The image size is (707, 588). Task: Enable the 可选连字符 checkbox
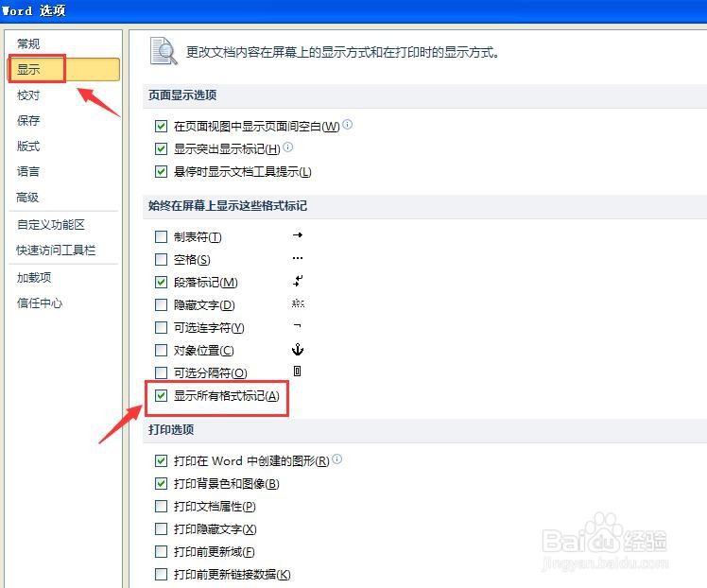pyautogui.click(x=161, y=327)
